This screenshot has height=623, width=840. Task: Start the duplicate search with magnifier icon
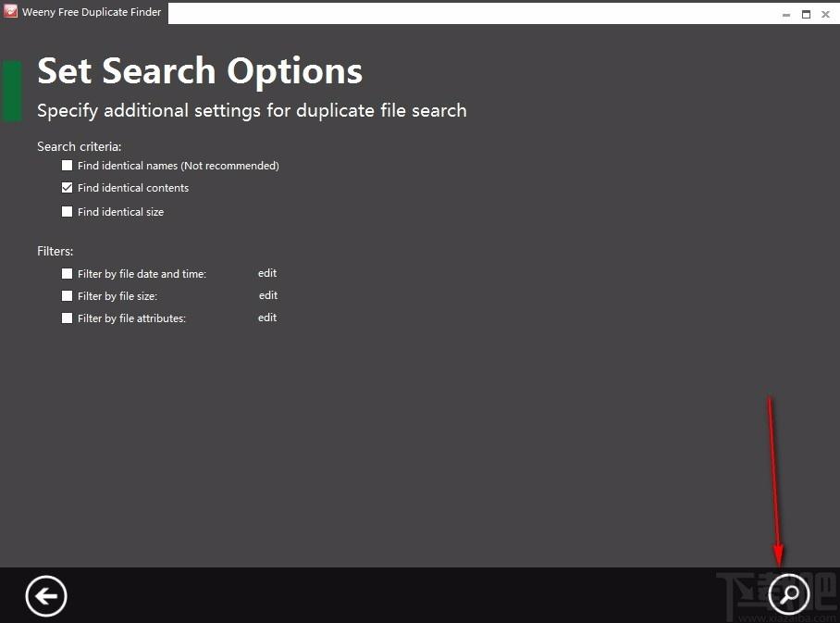[789, 594]
